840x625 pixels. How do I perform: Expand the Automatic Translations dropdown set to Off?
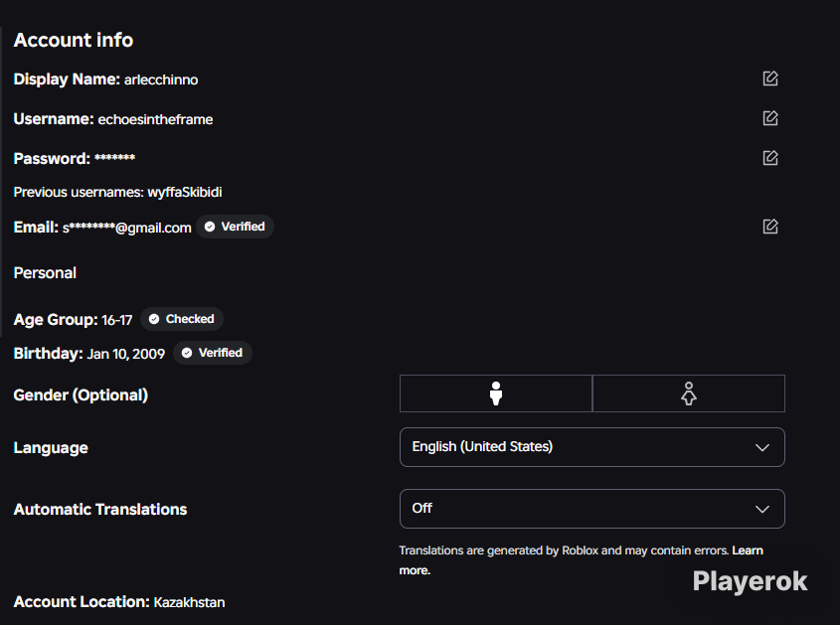pos(591,509)
